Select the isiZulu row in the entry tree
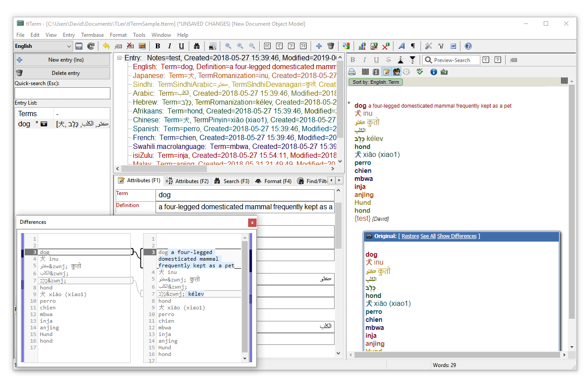This screenshot has height=383, width=588. [x=234, y=156]
